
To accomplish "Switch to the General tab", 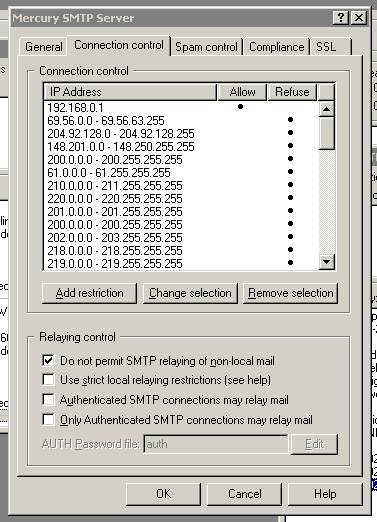I will coord(44,47).
